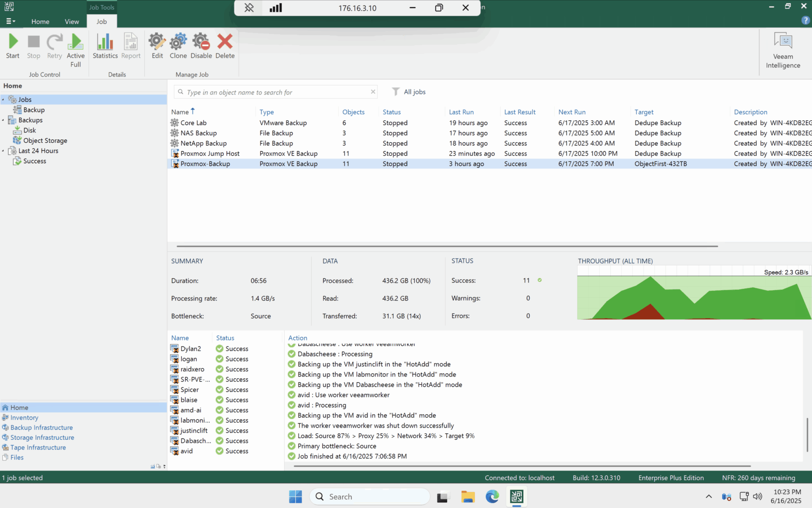
Task: Sort jobs by Last Run column
Action: (x=461, y=112)
